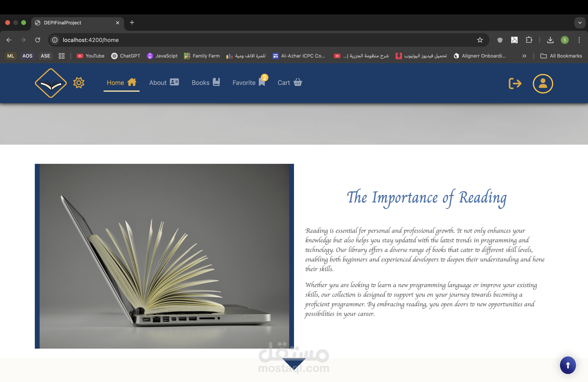The width and height of the screenshot is (588, 382).
Task: Go back with browser back arrow
Action: pos(9,40)
